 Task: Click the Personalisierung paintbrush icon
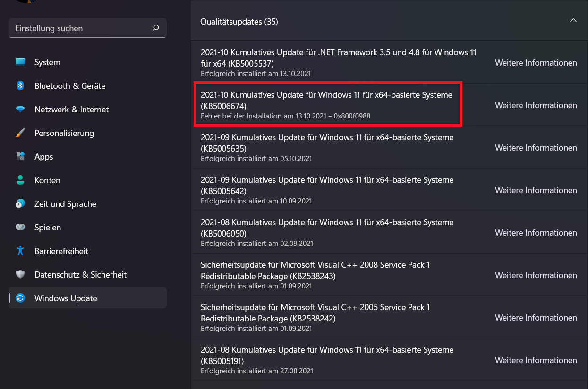click(20, 133)
